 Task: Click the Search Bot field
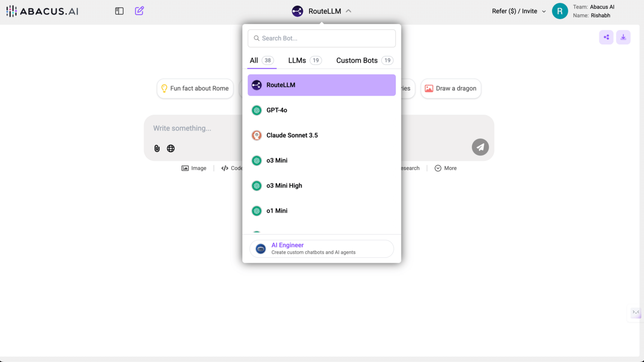tap(322, 38)
